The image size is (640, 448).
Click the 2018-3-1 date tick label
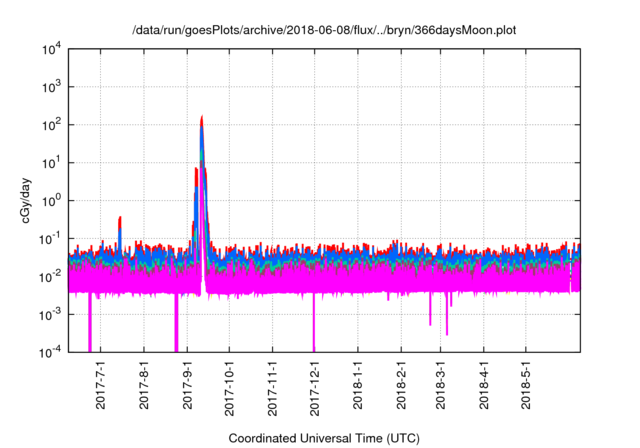[x=440, y=387]
